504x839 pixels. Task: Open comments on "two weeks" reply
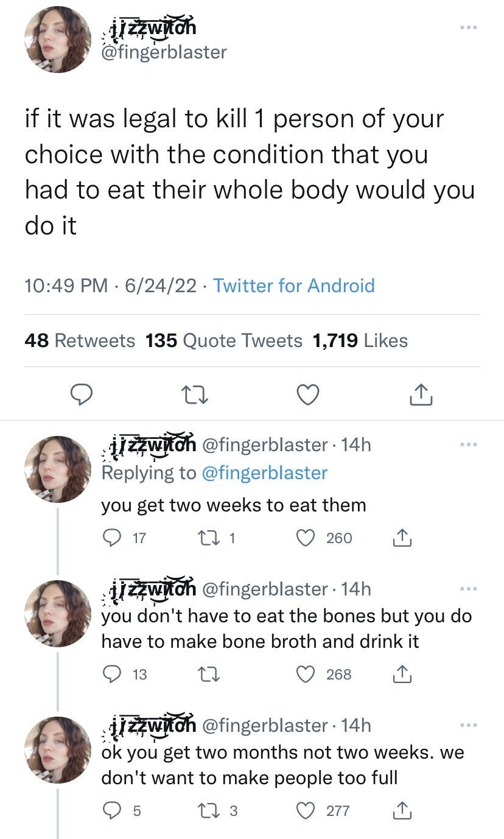pos(111,538)
